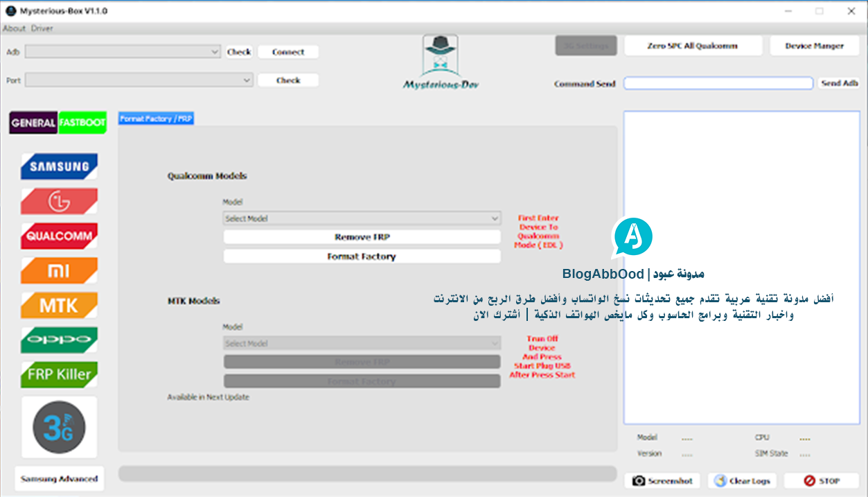
Task: Open the About menu
Action: (x=14, y=28)
